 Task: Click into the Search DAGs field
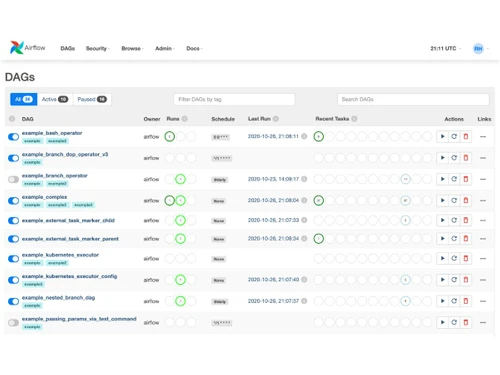[x=413, y=99]
